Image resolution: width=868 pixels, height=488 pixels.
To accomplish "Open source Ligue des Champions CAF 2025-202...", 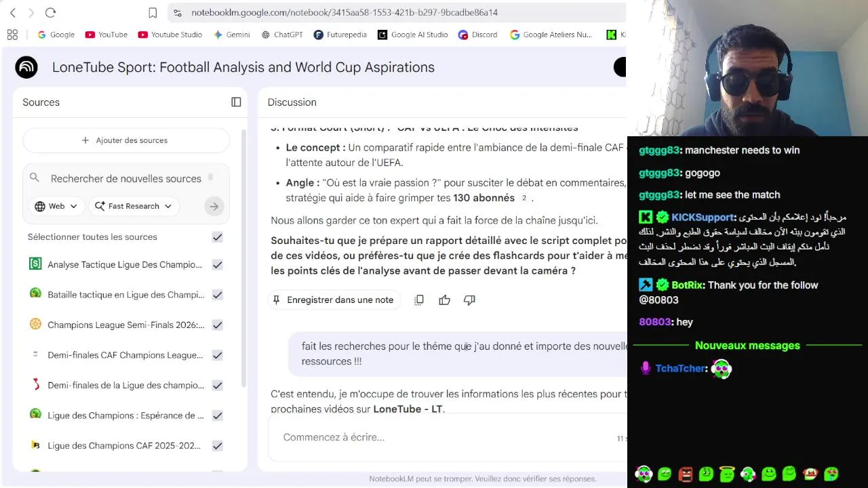I will (124, 446).
